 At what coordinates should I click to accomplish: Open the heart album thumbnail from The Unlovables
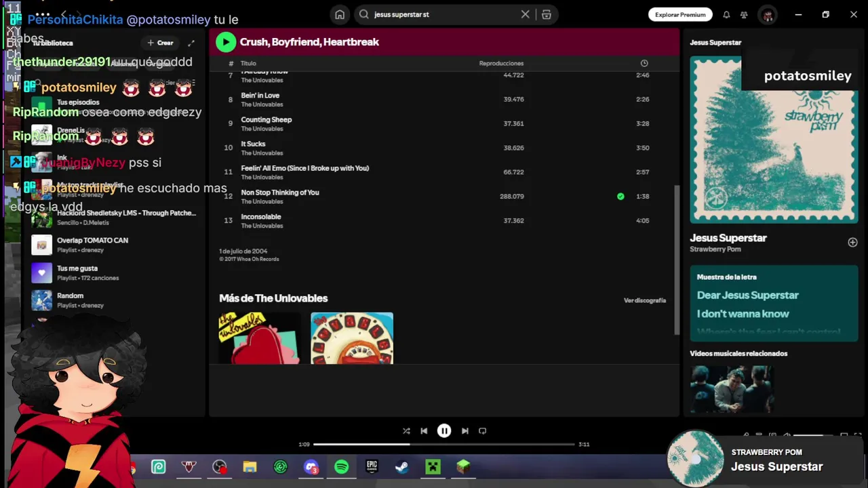pyautogui.click(x=260, y=338)
